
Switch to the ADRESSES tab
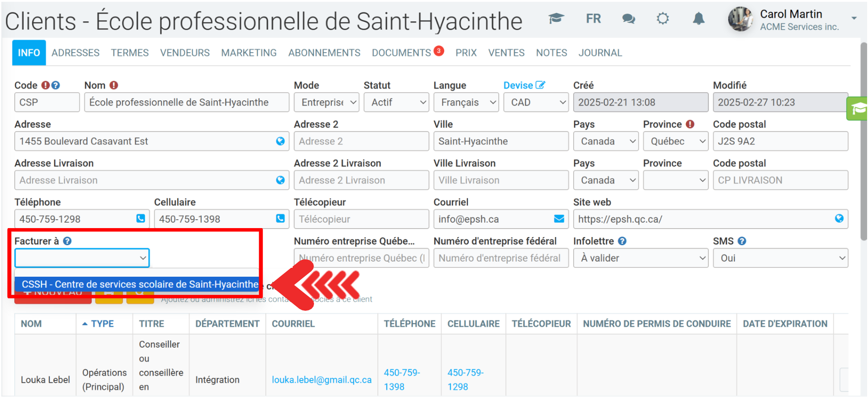tap(75, 53)
